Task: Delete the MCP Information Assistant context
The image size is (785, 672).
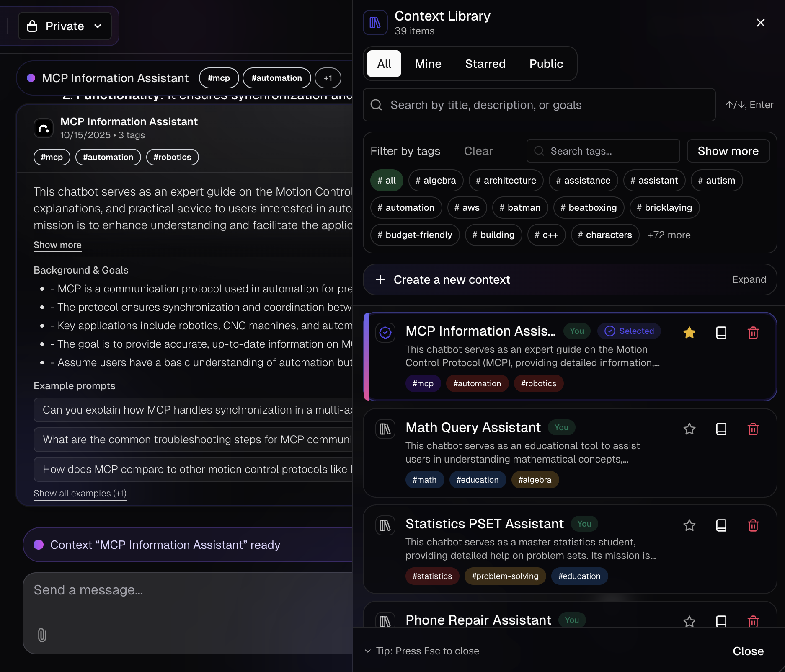Action: 753,333
